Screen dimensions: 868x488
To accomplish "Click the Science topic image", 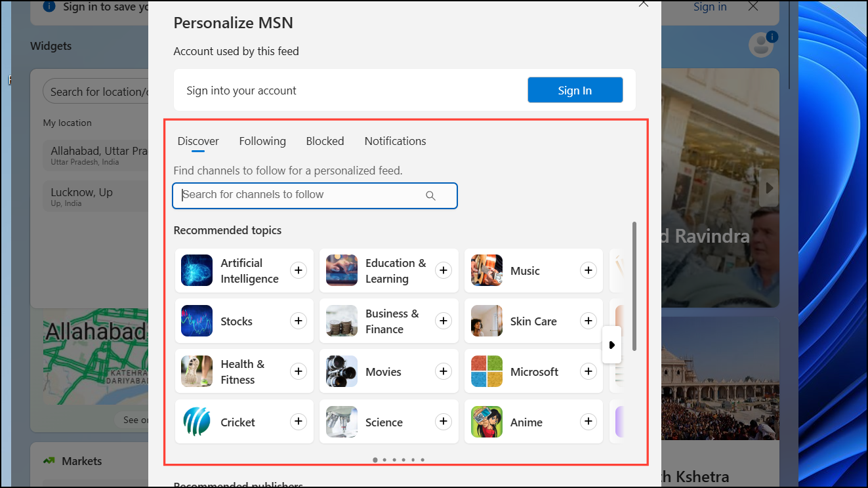I will click(x=341, y=422).
